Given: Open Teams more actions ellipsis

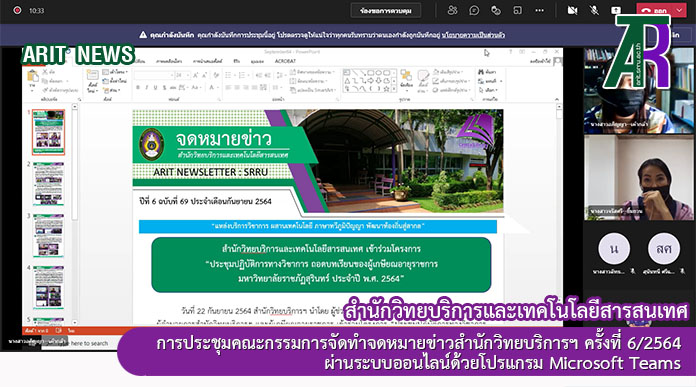Looking at the screenshot, I should [539, 11].
